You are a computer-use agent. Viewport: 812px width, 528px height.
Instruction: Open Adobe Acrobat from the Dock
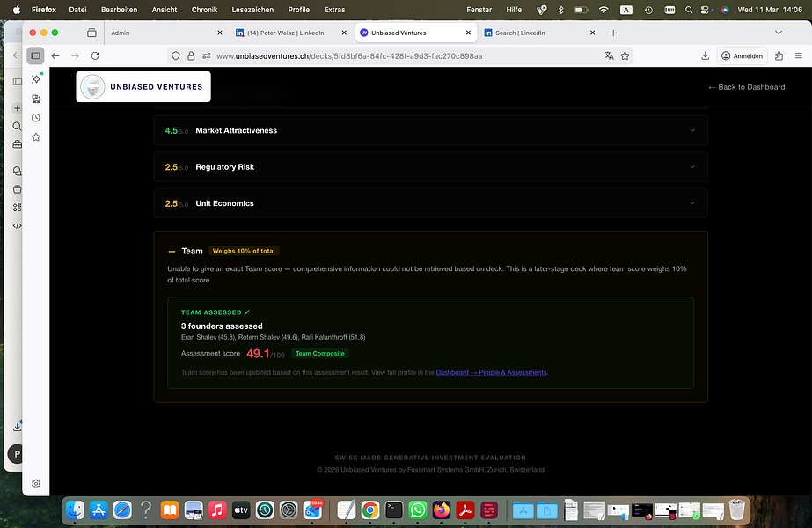pos(465,510)
